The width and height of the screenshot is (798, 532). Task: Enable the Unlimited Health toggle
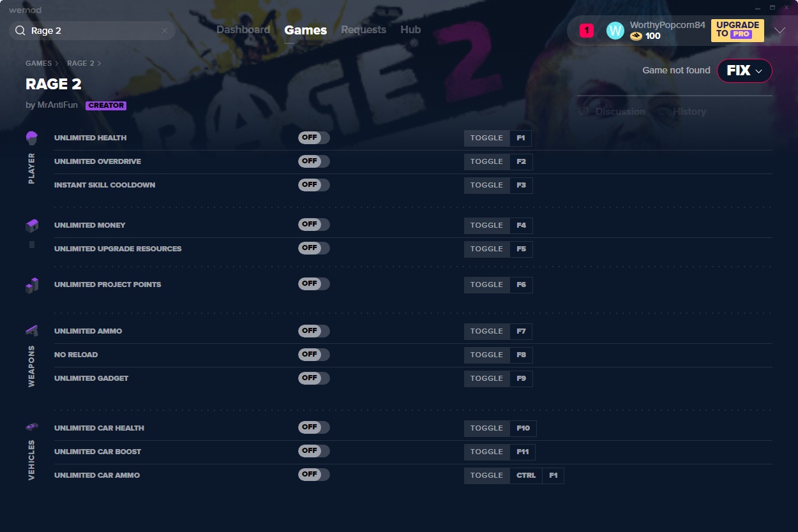click(313, 138)
